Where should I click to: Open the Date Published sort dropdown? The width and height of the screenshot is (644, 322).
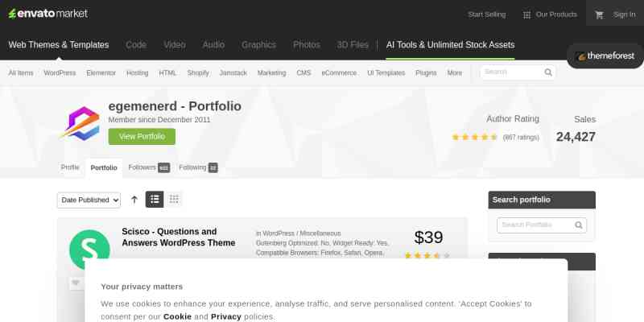tap(89, 200)
